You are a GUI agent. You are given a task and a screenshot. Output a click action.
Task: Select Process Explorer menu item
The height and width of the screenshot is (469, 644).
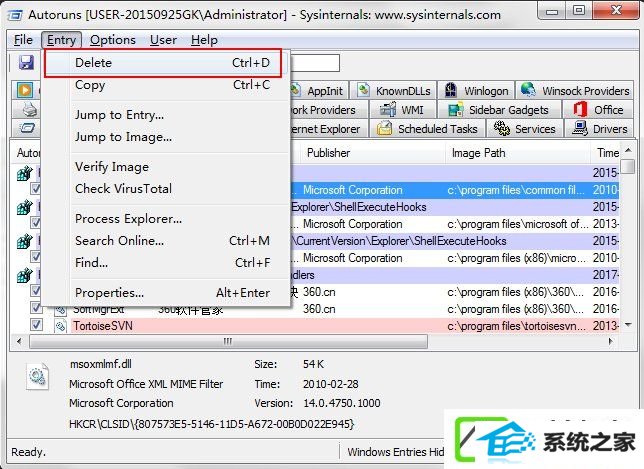coord(166,219)
